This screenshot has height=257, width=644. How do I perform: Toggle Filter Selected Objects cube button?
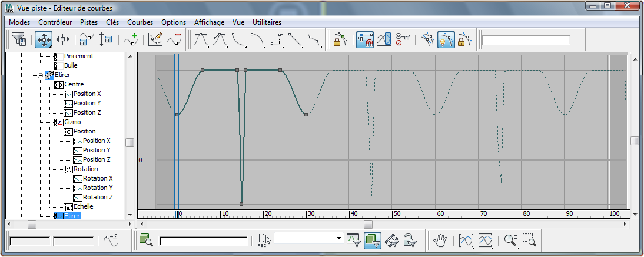pyautogui.click(x=373, y=240)
